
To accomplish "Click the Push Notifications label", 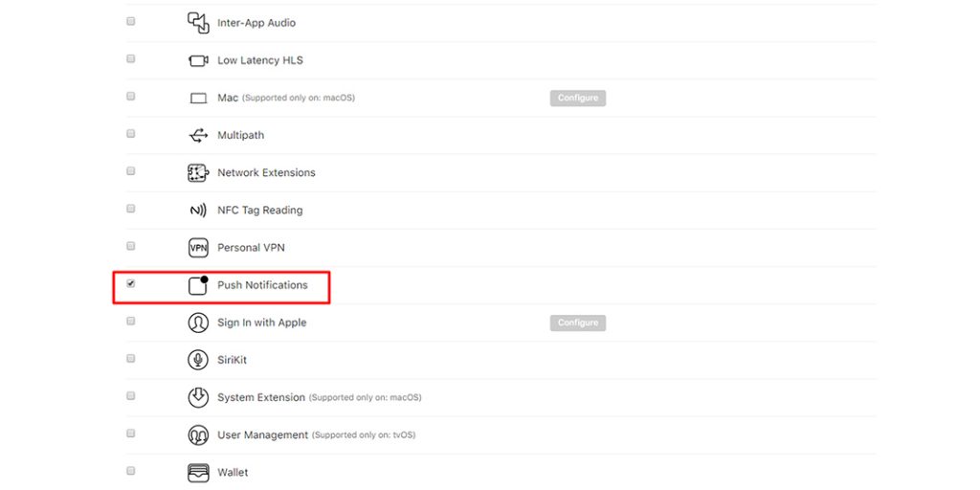I will point(262,285).
